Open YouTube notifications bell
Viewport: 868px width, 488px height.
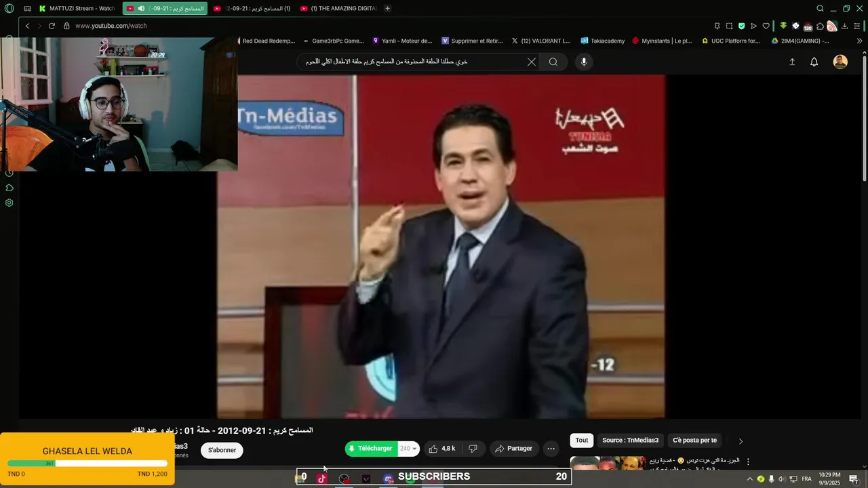tap(814, 62)
